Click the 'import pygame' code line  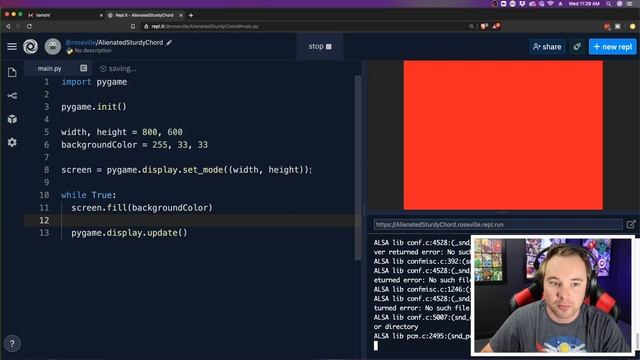(x=94, y=82)
